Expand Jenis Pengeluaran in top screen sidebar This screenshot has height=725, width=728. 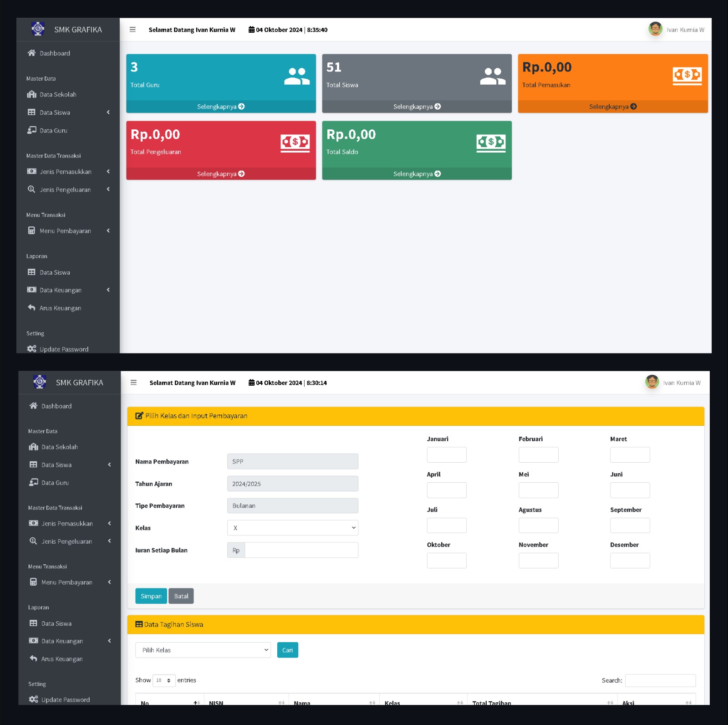pos(68,189)
